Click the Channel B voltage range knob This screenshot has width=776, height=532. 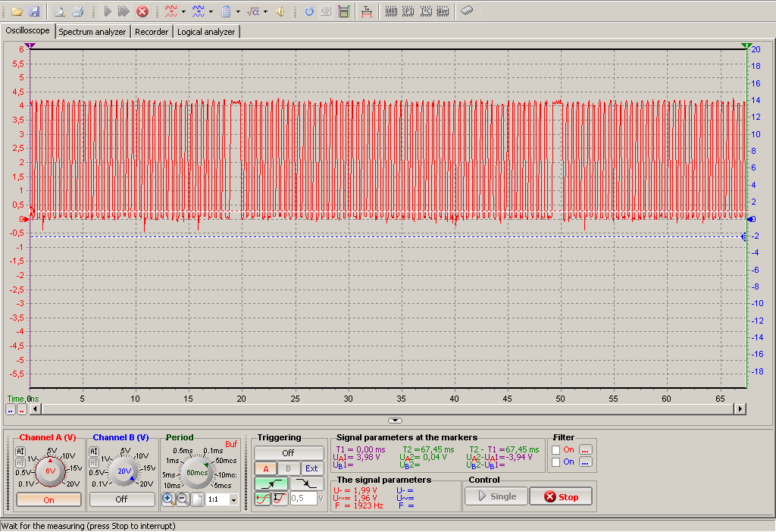pos(123,471)
